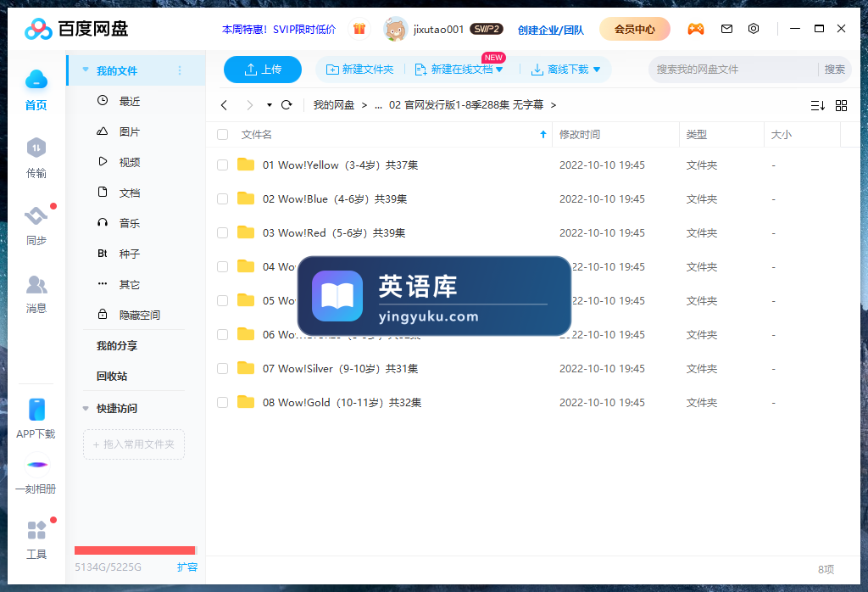Click the user avatar picture

pos(395,29)
